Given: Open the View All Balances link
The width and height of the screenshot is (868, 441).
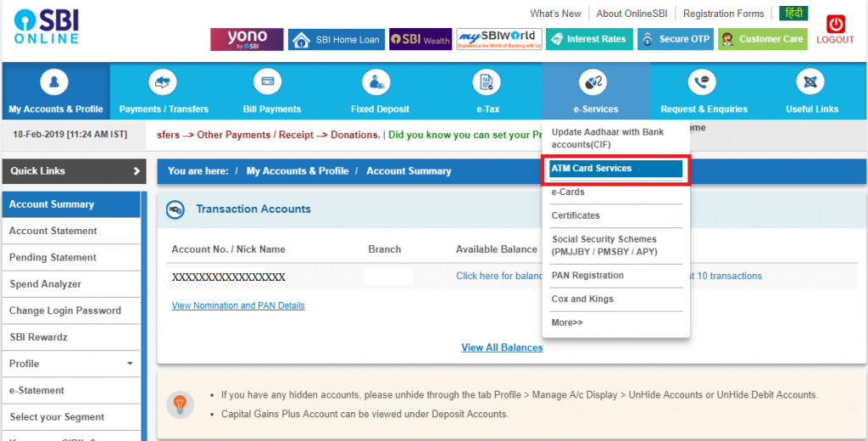Looking at the screenshot, I should (502, 348).
